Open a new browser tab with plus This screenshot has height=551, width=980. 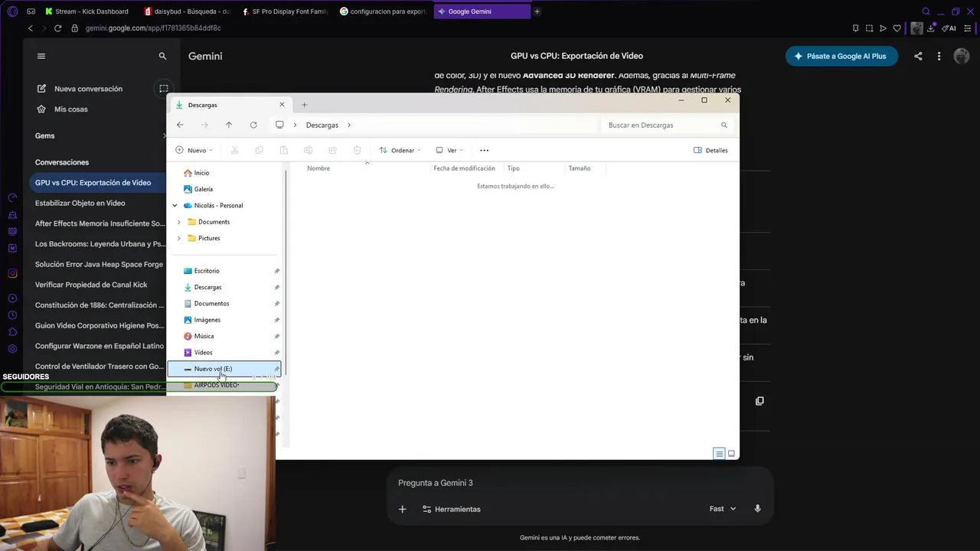[x=537, y=11]
